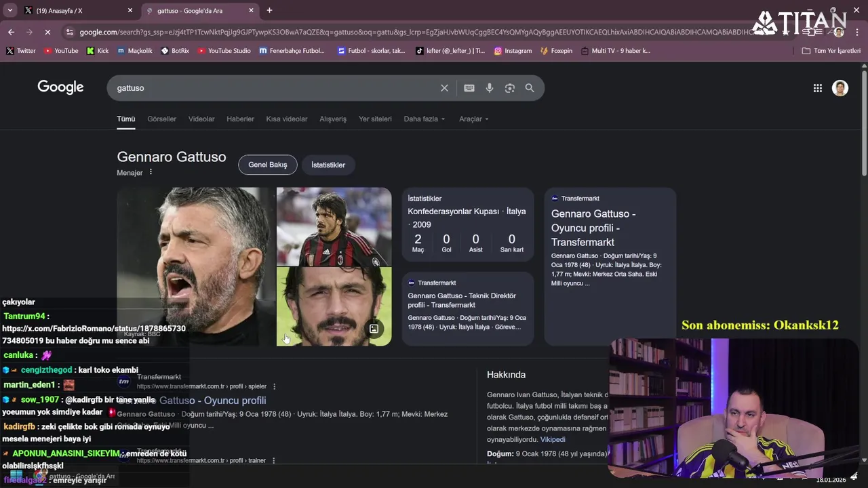Image resolution: width=868 pixels, height=488 pixels.
Task: Close the Anasayfa / X tab
Action: (130, 10)
